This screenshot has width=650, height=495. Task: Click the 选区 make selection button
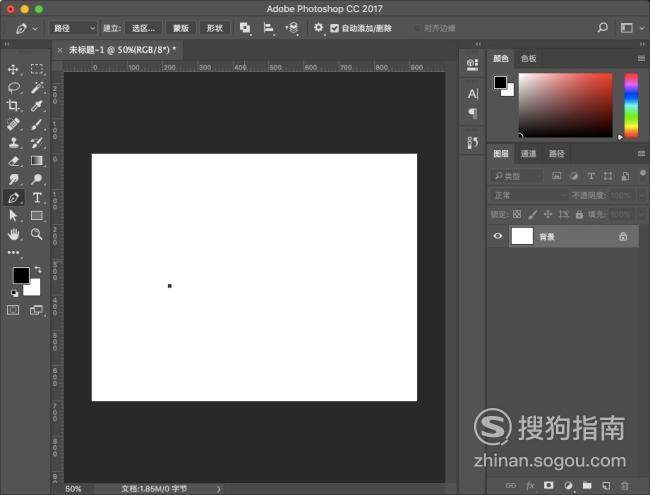[143, 28]
